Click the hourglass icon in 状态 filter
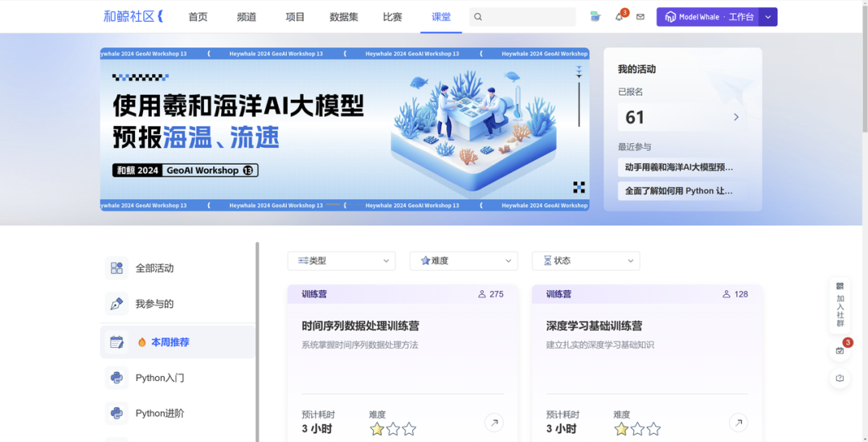868x442 pixels. tap(547, 260)
